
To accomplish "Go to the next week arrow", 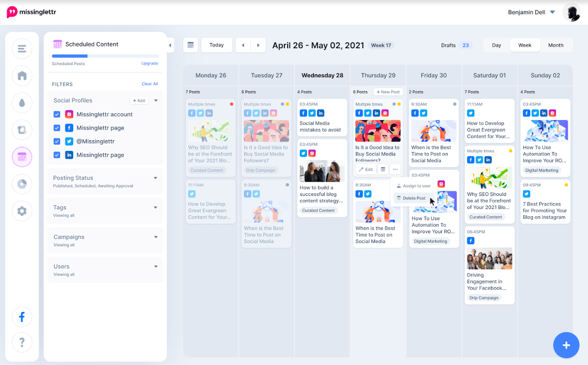I will [x=258, y=45].
